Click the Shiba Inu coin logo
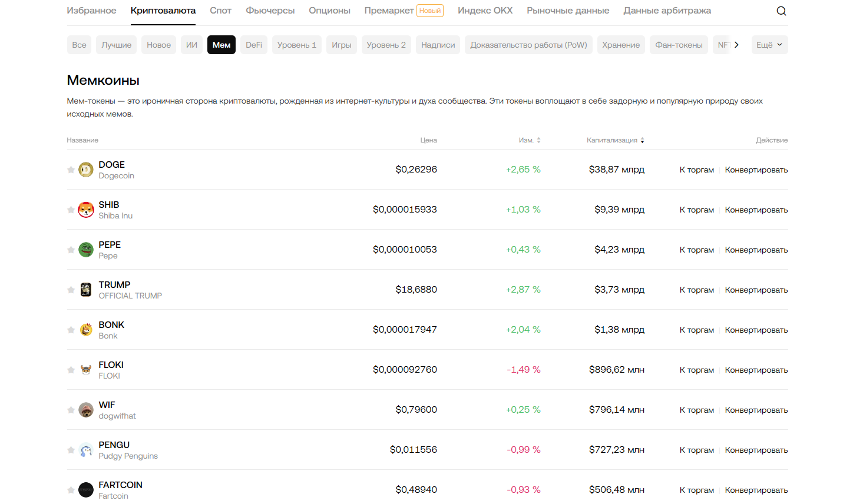Image resolution: width=863 pixels, height=504 pixels. tap(86, 210)
